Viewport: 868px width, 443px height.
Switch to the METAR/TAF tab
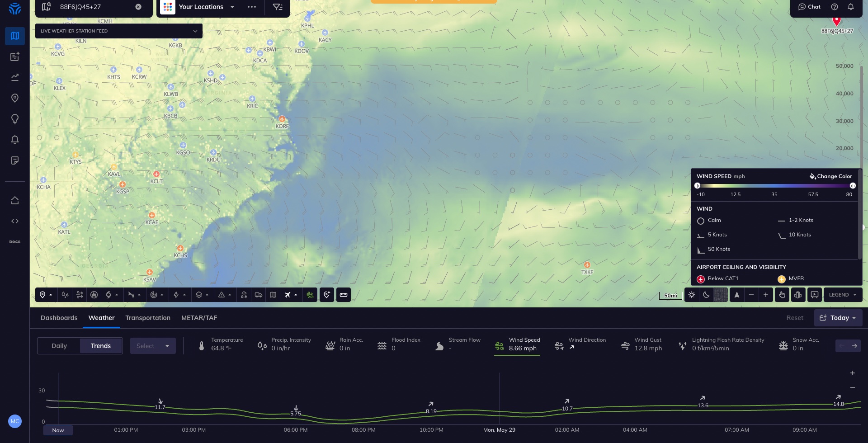[x=199, y=318]
